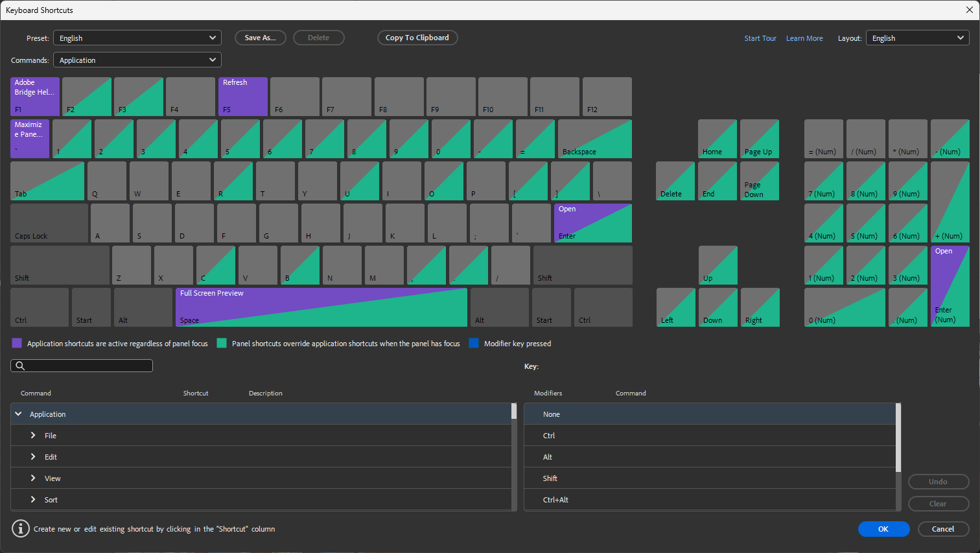Image resolution: width=980 pixels, height=553 pixels.
Task: Select the Delete key on virtual keyboard
Action: pyautogui.click(x=675, y=180)
